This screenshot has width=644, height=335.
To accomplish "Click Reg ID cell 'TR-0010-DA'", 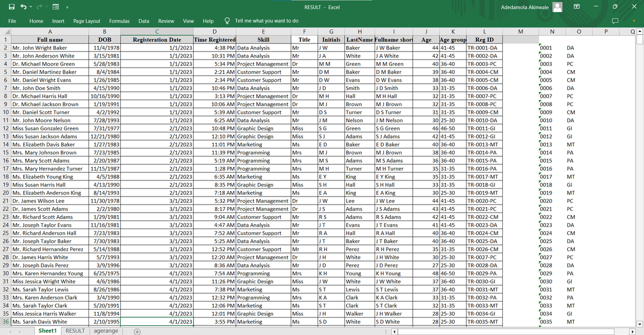I will [x=485, y=120].
